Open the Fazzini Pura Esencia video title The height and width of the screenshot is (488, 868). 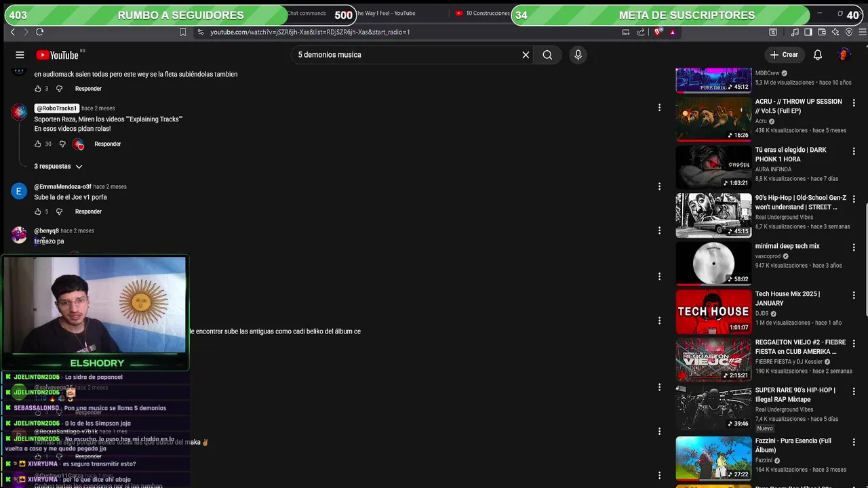coord(793,445)
